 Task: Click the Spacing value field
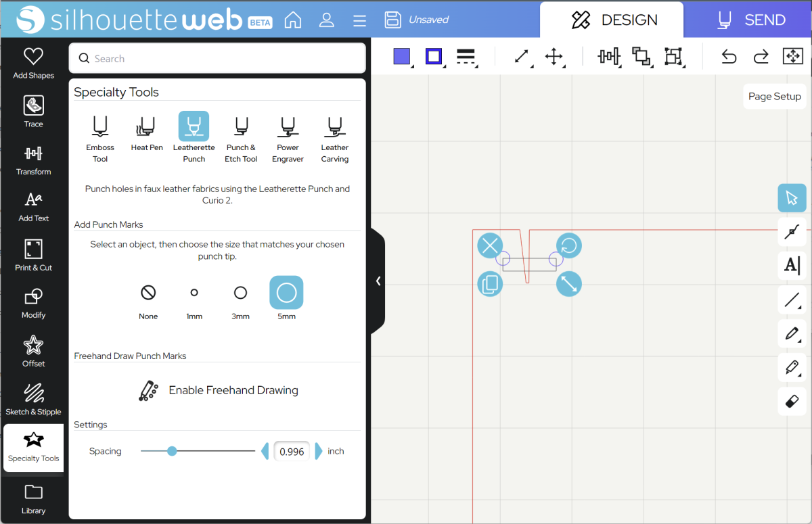292,451
